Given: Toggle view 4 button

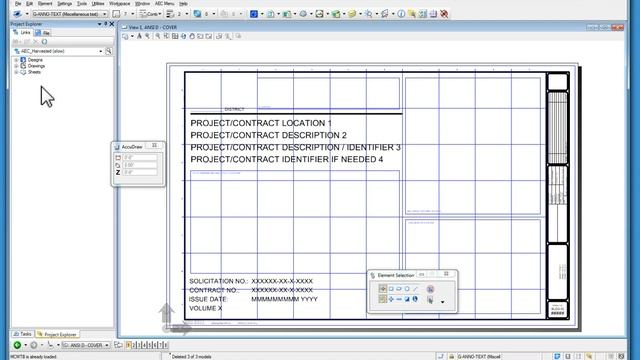Looking at the screenshot, I should (x=144, y=345).
